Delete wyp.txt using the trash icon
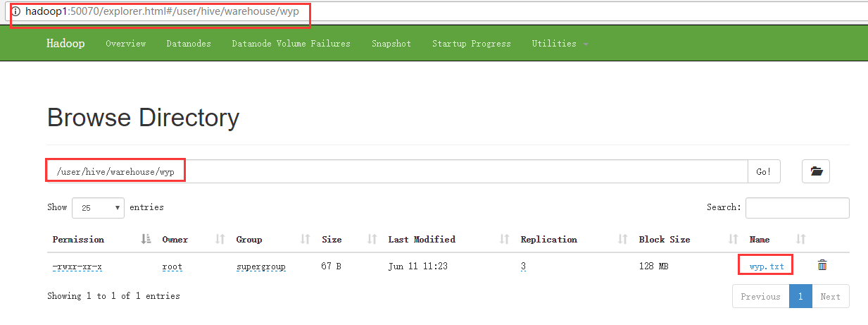868x325 pixels. 822,266
